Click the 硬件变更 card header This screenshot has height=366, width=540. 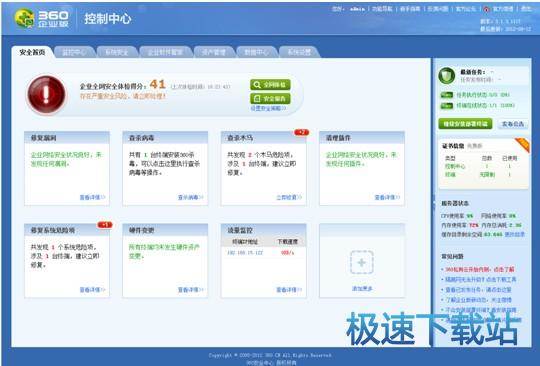coord(165,230)
